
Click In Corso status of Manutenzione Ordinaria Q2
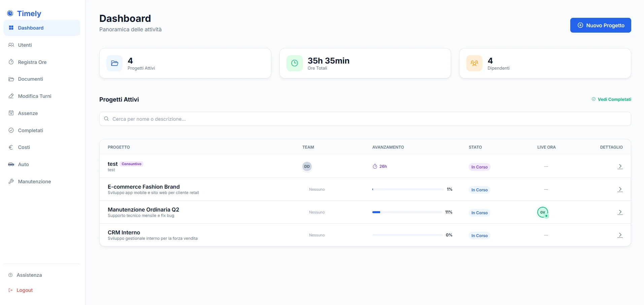coord(479,213)
